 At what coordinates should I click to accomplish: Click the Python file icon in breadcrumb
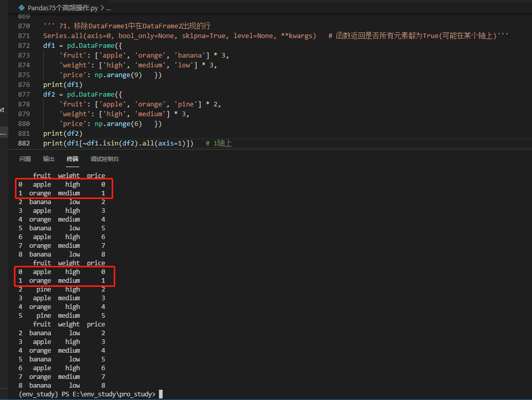pyautogui.click(x=22, y=8)
